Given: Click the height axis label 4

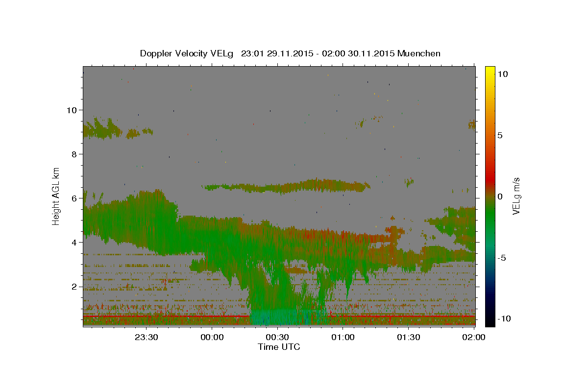Looking at the screenshot, I should point(75,243).
